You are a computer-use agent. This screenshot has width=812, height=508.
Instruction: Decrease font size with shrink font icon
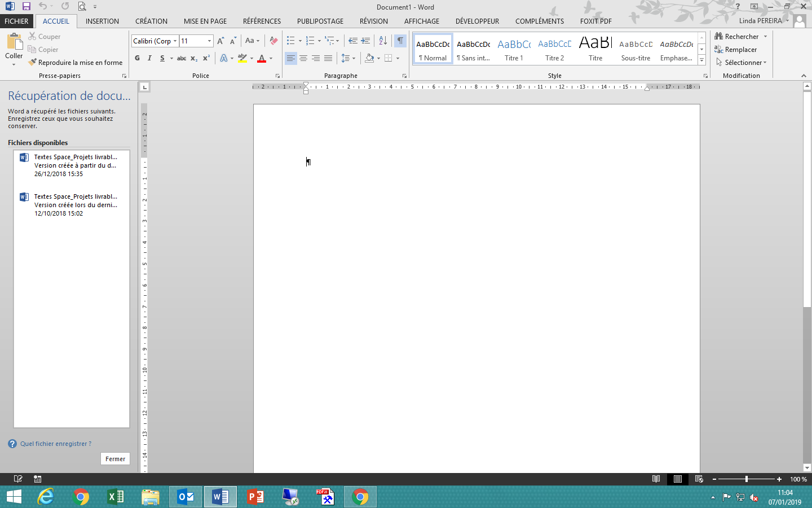click(x=233, y=41)
